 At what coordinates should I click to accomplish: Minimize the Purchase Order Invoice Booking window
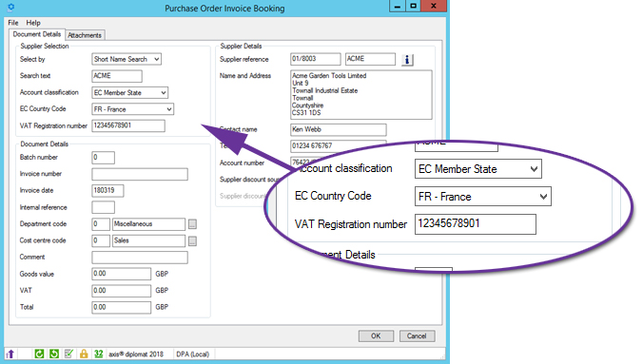click(x=397, y=6)
